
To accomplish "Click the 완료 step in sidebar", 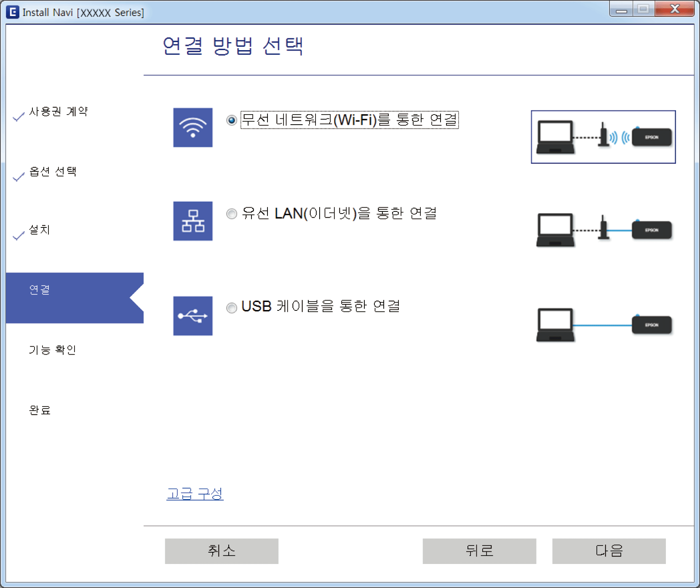I will pyautogui.click(x=40, y=410).
